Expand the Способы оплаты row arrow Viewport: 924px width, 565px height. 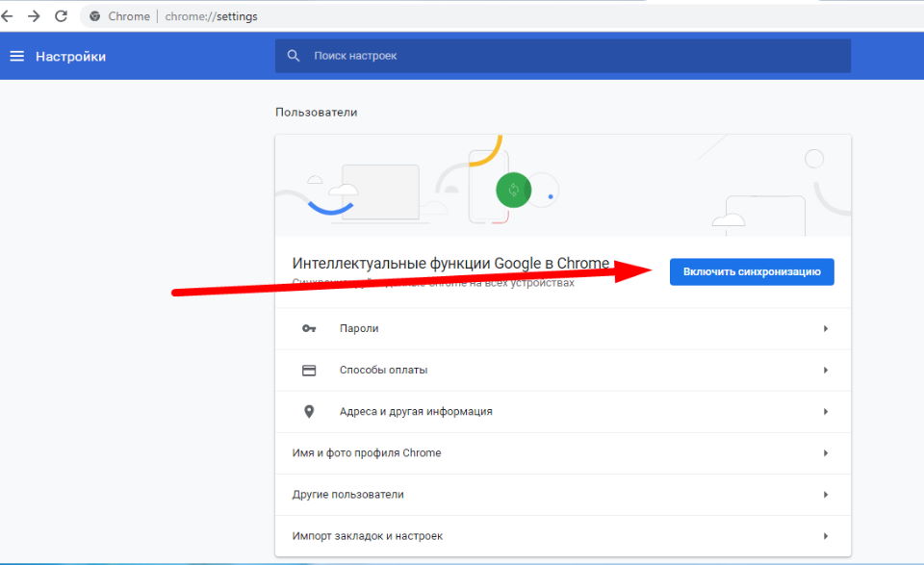tap(826, 370)
